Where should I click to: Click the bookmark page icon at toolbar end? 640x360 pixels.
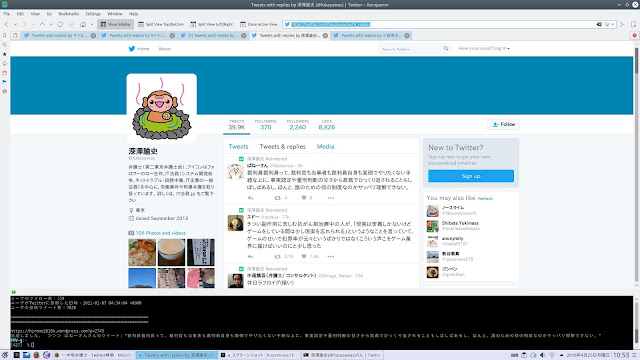point(633,24)
